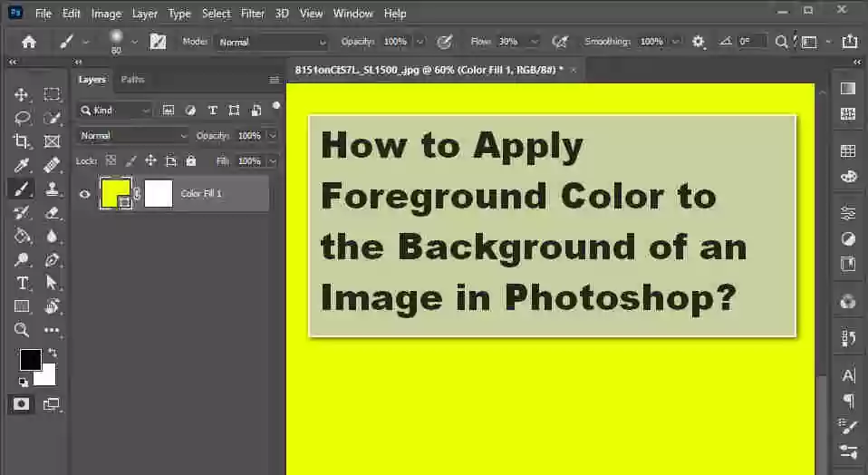Open the Adjustments panel icon
The width and height of the screenshot is (868, 475).
click(847, 239)
